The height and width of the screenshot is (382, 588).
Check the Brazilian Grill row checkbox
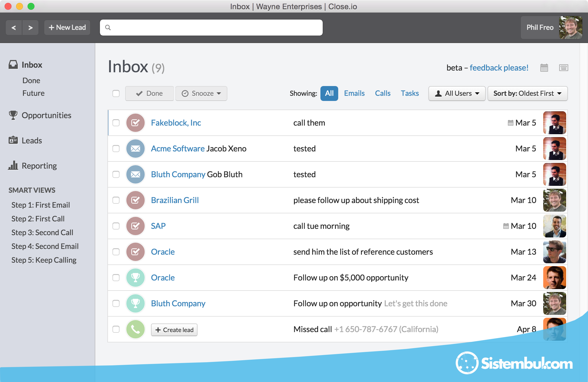(x=116, y=200)
